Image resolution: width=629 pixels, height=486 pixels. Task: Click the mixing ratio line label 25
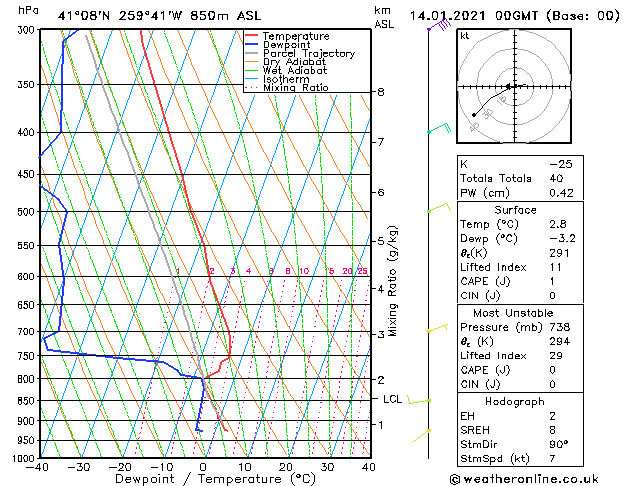point(362,271)
